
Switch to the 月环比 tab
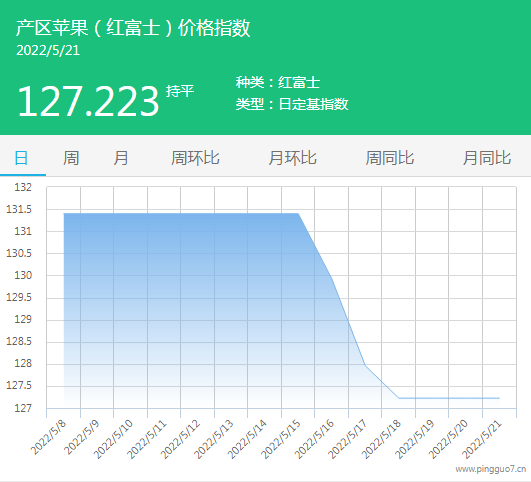[292, 158]
